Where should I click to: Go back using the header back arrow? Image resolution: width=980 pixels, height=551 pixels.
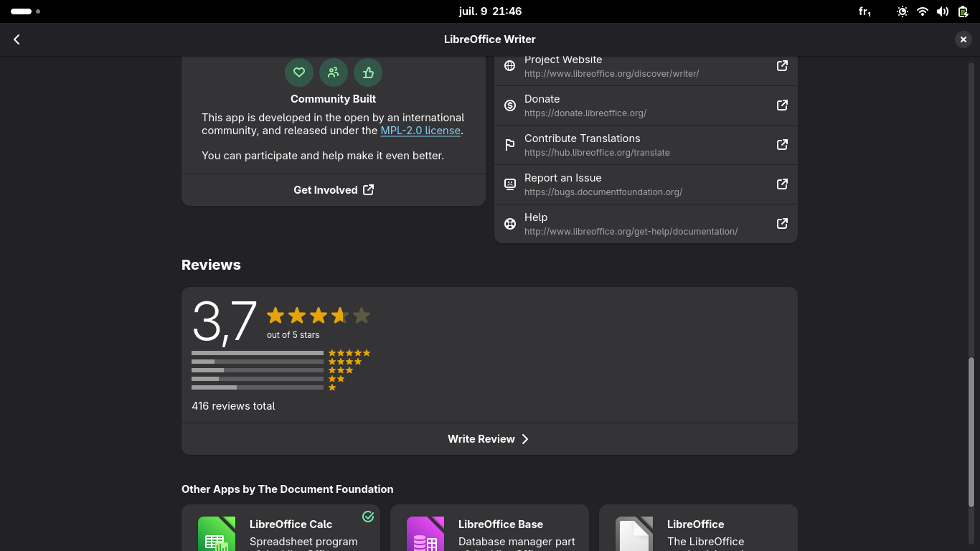[x=17, y=39]
